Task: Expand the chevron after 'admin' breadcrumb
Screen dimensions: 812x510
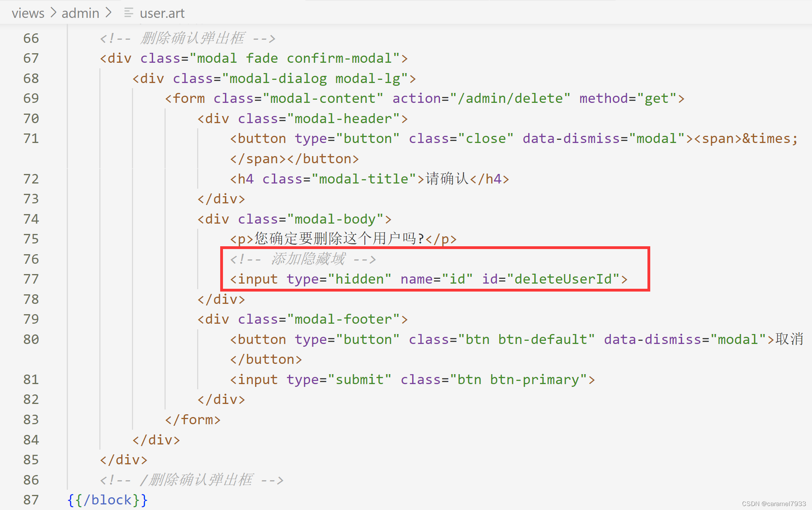Action: tap(109, 13)
